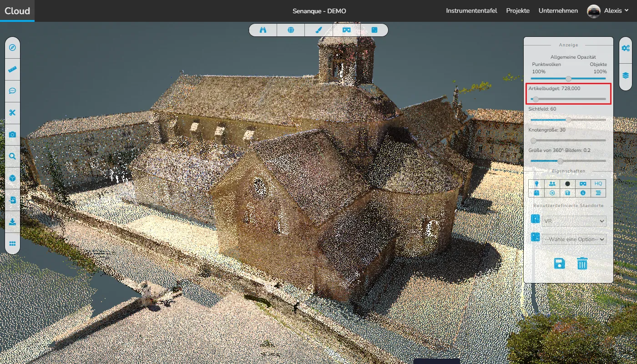Open the speech bubble annotation tool
This screenshot has height=364, width=637.
[12, 91]
